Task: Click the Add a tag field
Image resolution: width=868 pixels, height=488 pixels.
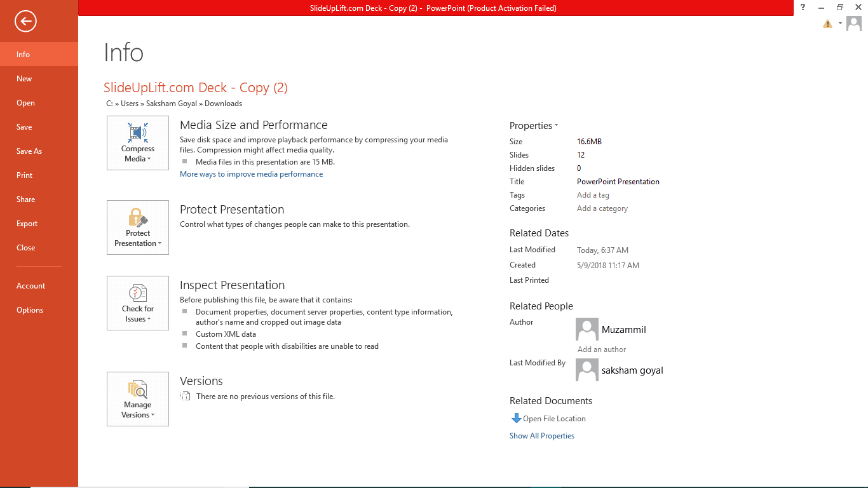Action: (x=593, y=195)
